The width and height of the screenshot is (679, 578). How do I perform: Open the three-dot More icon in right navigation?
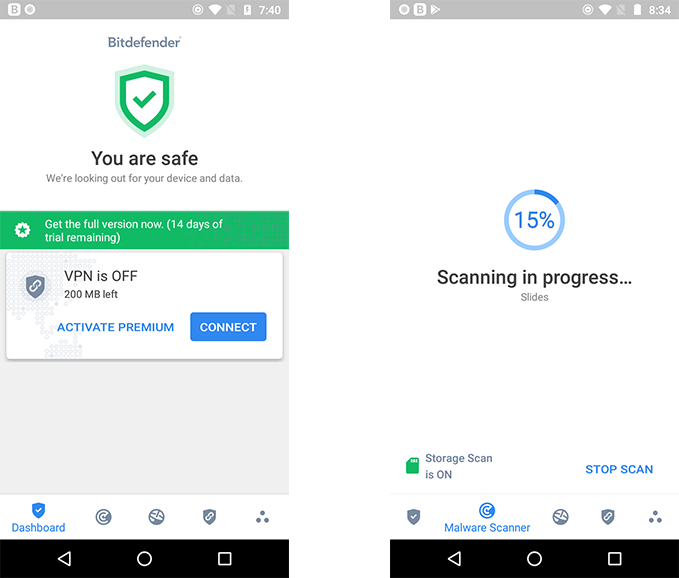pos(655,517)
